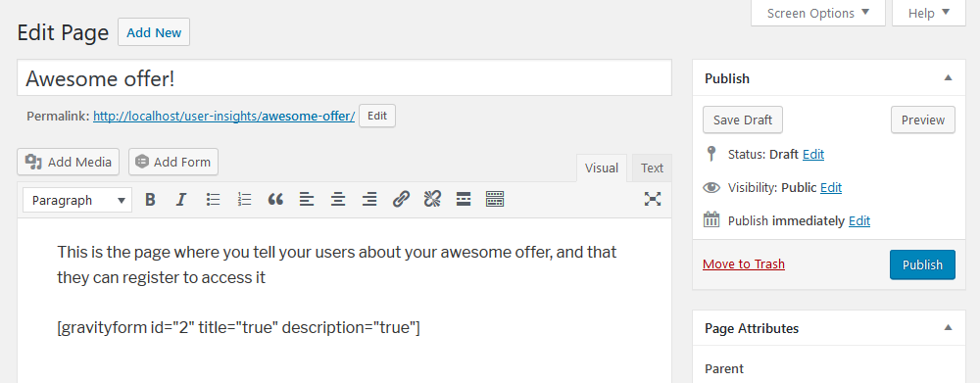Align text right
This screenshot has height=383, width=980.
369,199
